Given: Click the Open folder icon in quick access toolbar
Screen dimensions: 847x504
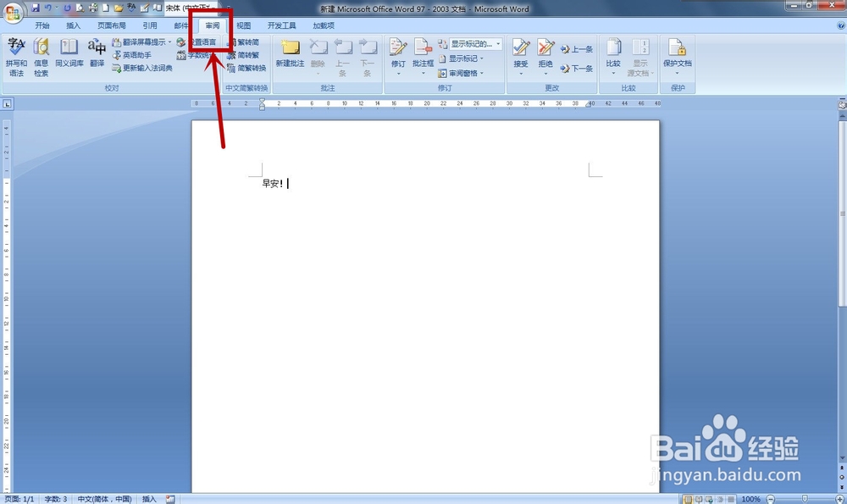Looking at the screenshot, I should (119, 8).
